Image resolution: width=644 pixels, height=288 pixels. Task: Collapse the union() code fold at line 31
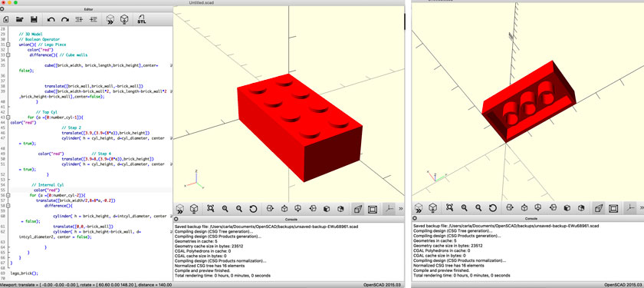click(8, 45)
